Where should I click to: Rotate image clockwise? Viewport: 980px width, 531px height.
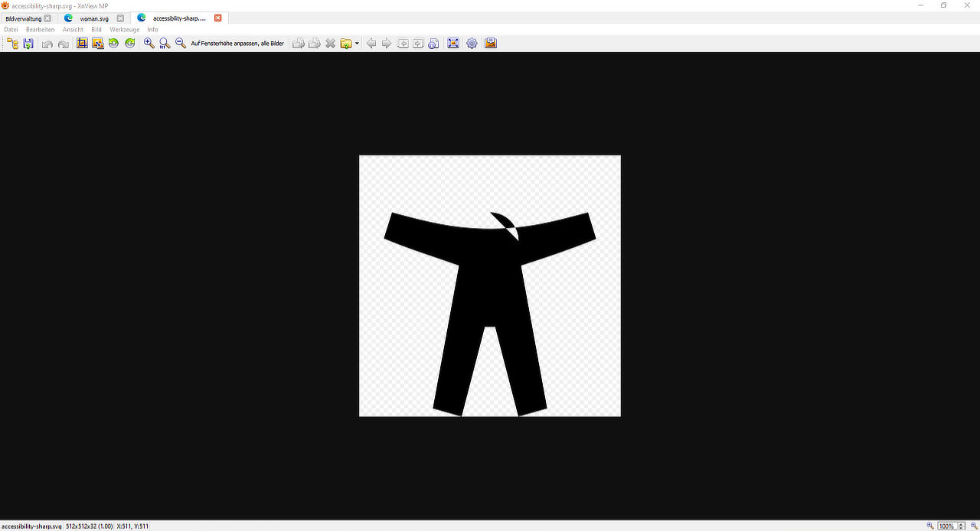coord(129,44)
